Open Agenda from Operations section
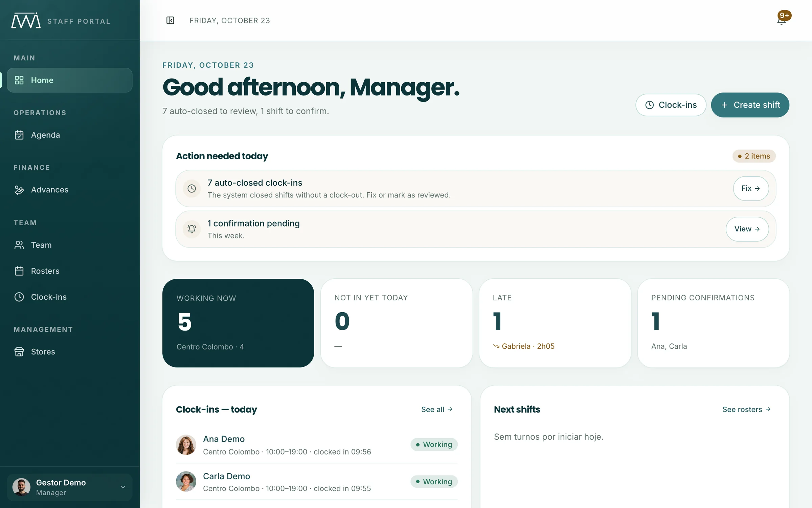 [x=70, y=135]
